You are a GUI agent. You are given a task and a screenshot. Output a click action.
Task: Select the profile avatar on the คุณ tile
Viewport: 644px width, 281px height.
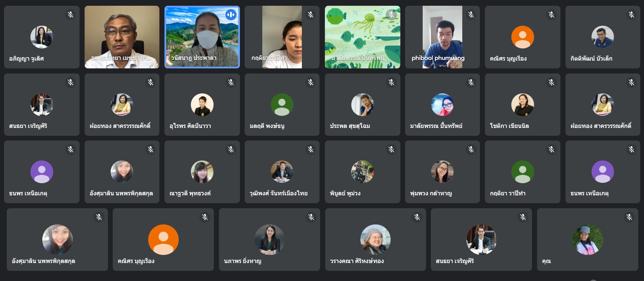click(x=587, y=239)
